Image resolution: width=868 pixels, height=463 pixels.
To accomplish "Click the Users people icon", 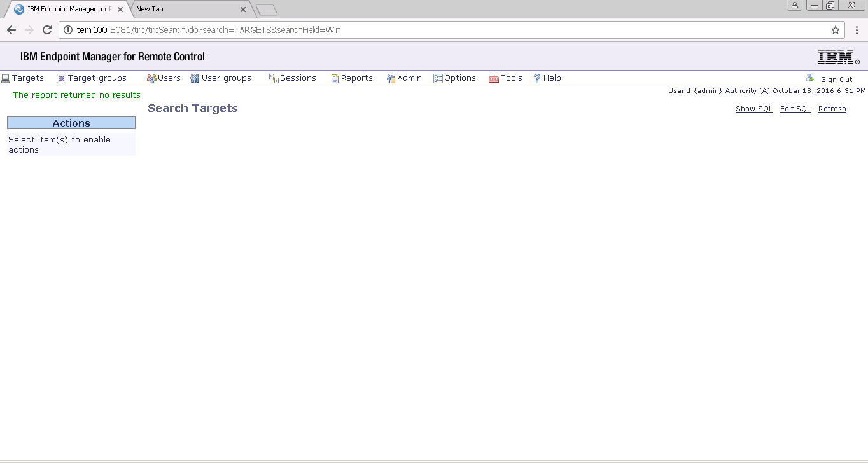I will [x=151, y=78].
